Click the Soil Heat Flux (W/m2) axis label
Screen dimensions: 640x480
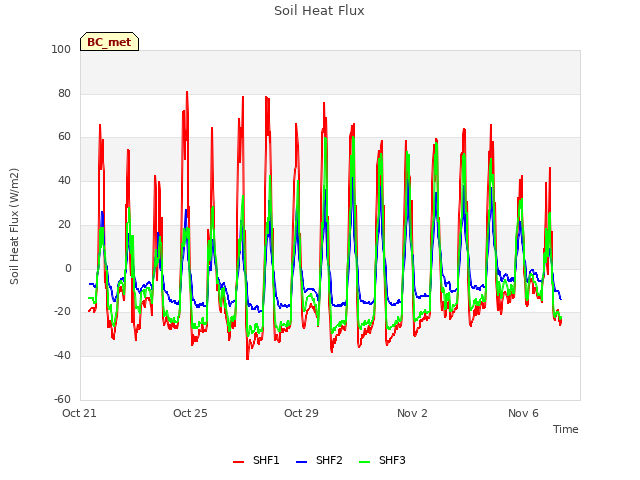[x=14, y=226]
